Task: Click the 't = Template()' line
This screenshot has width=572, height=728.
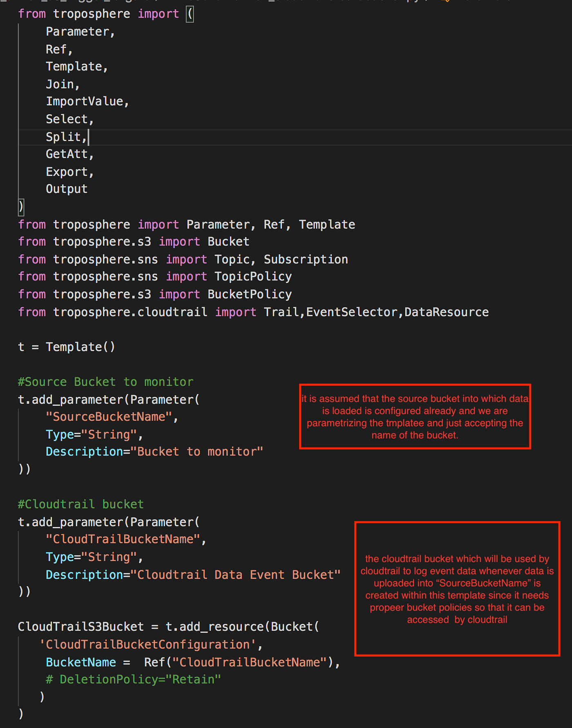Action: pyautogui.click(x=67, y=347)
